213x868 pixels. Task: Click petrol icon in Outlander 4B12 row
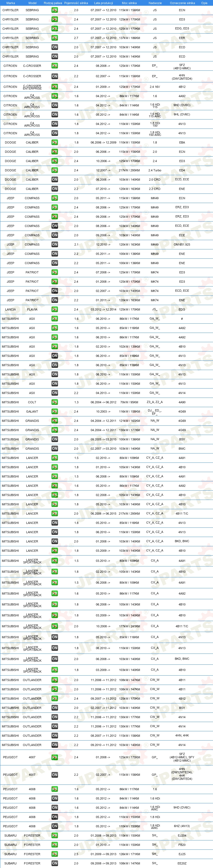click(54, 699)
